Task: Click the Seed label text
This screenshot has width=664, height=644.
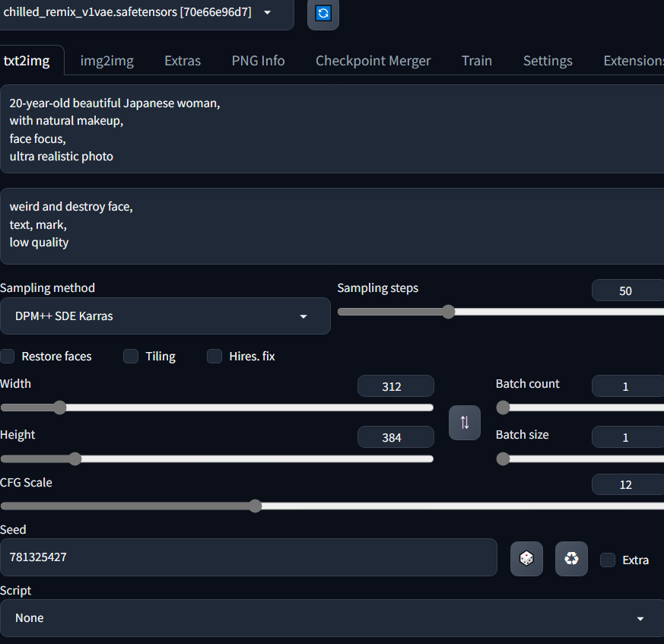Action: (13, 530)
